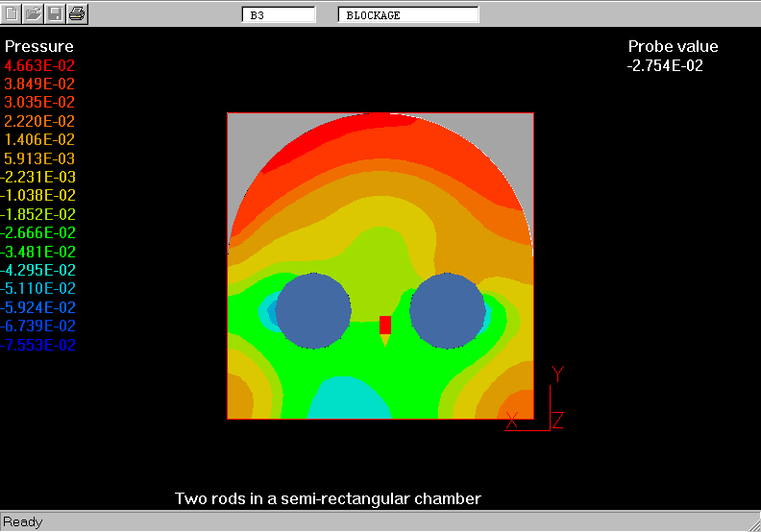Open a file with the folder icon
This screenshot has width=761, height=532.
point(35,13)
